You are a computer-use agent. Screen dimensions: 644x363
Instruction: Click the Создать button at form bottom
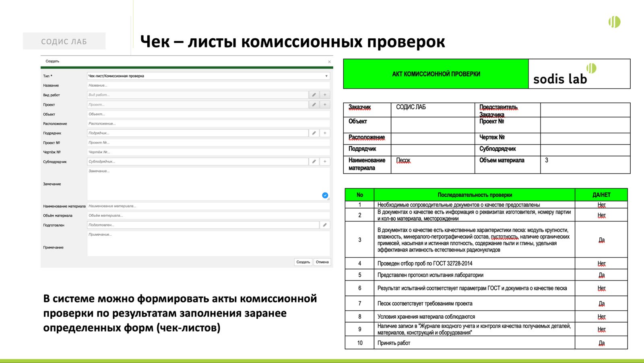(303, 262)
